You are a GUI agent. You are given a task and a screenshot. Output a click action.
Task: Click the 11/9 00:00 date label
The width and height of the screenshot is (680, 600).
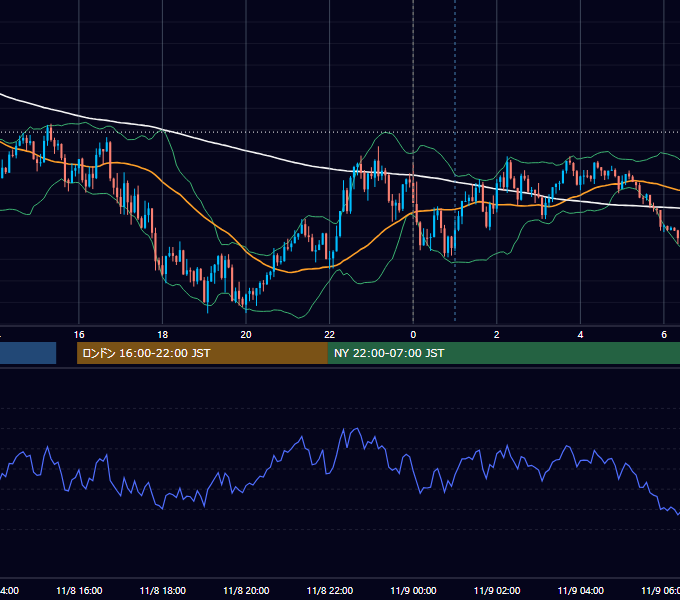pos(413,591)
